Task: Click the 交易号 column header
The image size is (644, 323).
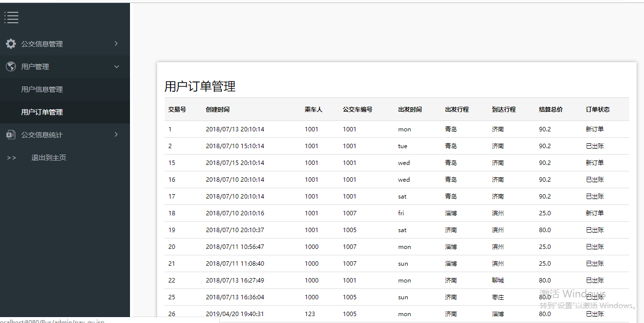Action: (x=177, y=110)
